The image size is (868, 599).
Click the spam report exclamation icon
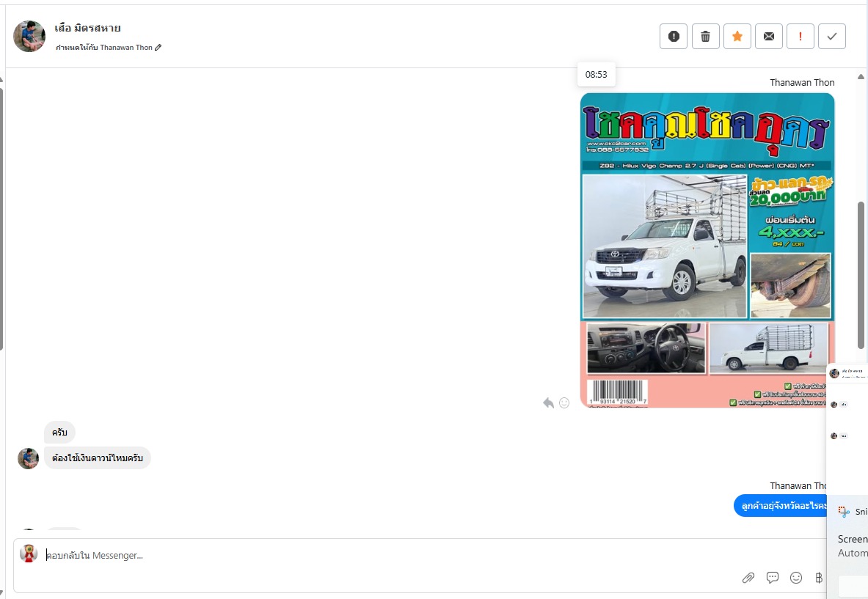[673, 37]
